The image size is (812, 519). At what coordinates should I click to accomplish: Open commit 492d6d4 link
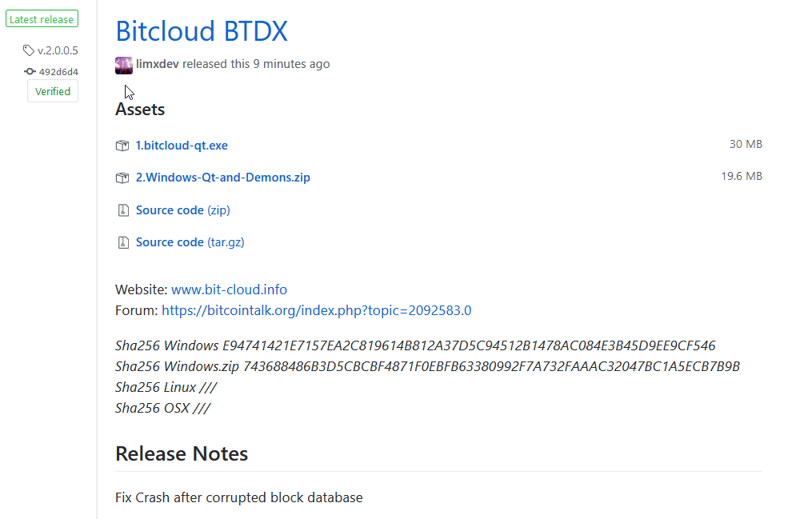point(58,72)
